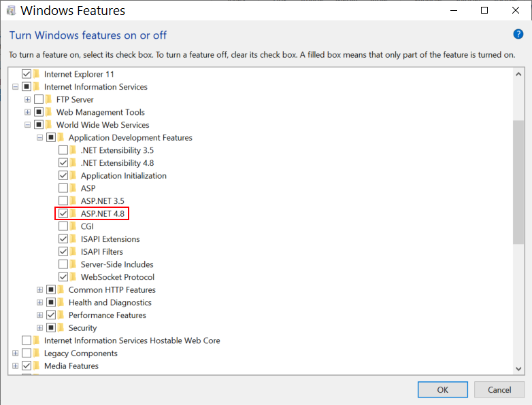Click the Web Management Tools folder icon
The image size is (532, 405).
point(49,112)
